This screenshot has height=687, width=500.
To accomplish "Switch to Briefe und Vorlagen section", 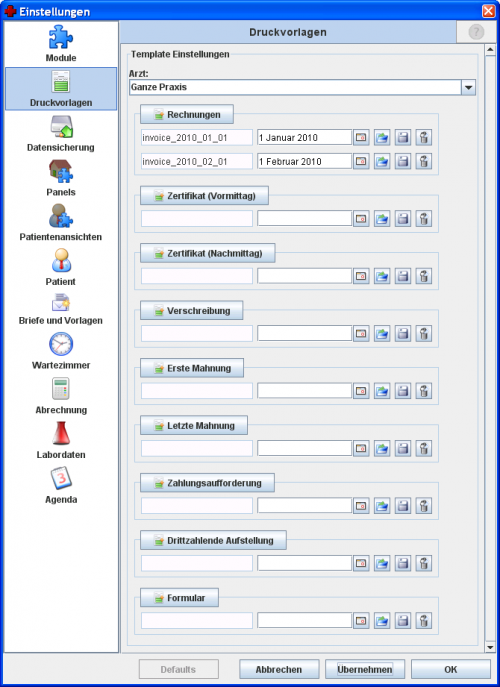I will [x=61, y=308].
